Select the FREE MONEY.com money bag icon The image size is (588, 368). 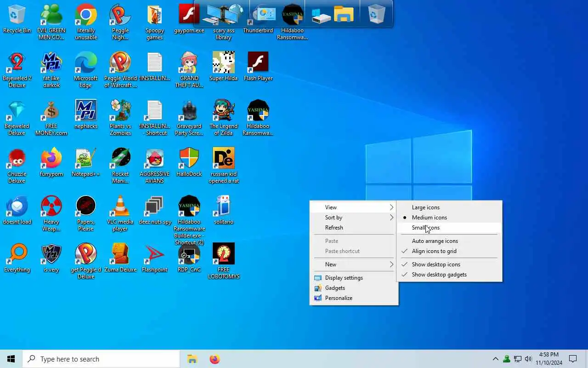click(51, 118)
